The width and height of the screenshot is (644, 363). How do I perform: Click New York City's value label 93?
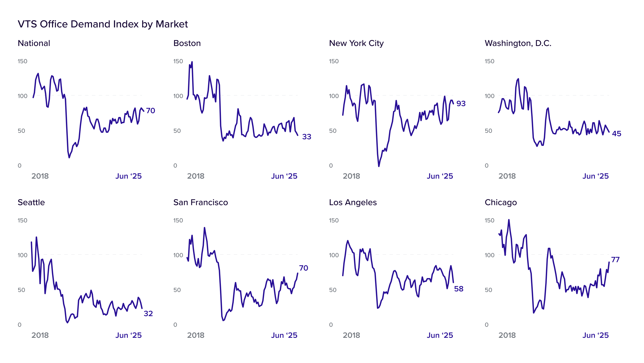pyautogui.click(x=461, y=104)
